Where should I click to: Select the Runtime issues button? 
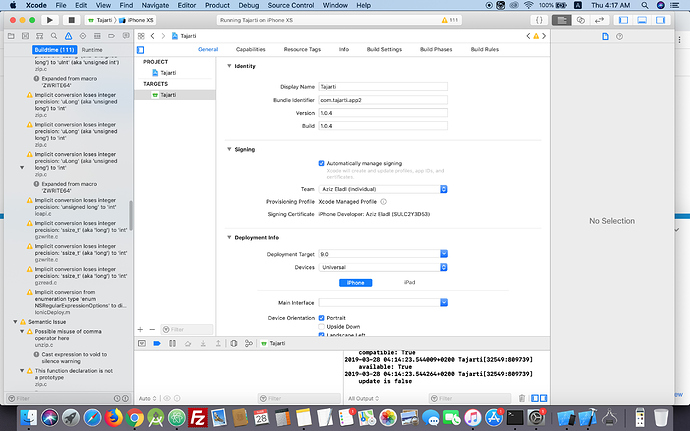coord(92,50)
